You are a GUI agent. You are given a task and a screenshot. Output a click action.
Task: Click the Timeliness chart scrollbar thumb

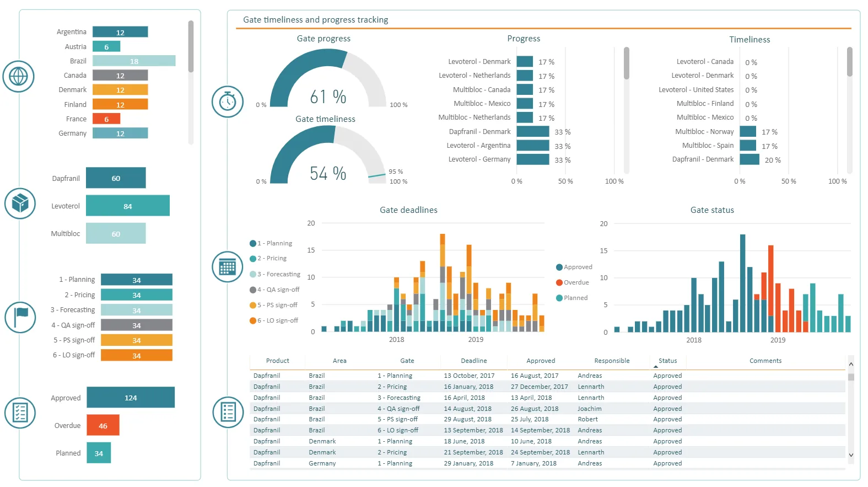point(850,62)
